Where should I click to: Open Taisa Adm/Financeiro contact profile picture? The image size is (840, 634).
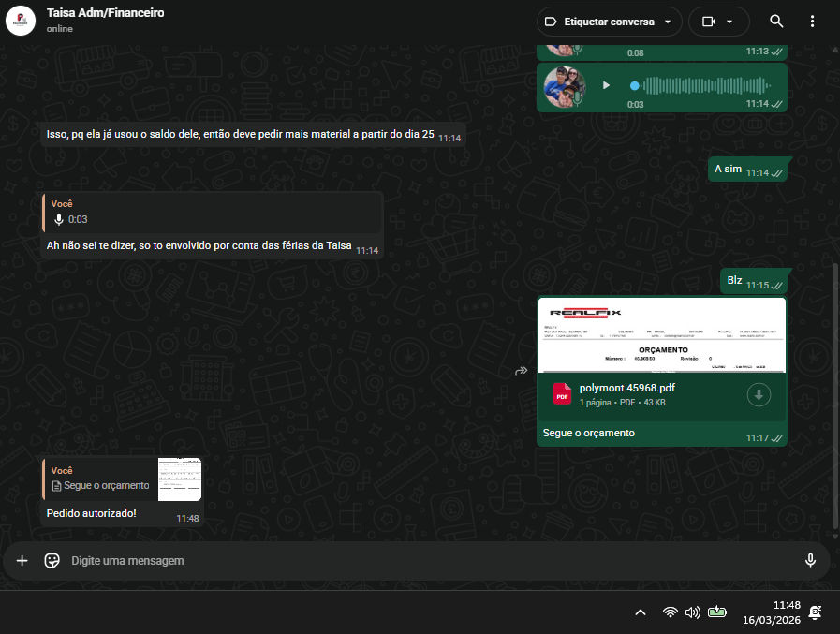pyautogui.click(x=21, y=21)
